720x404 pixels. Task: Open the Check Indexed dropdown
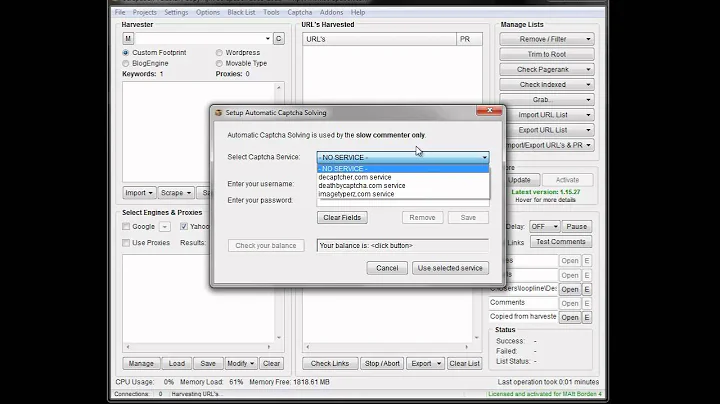[x=547, y=84]
